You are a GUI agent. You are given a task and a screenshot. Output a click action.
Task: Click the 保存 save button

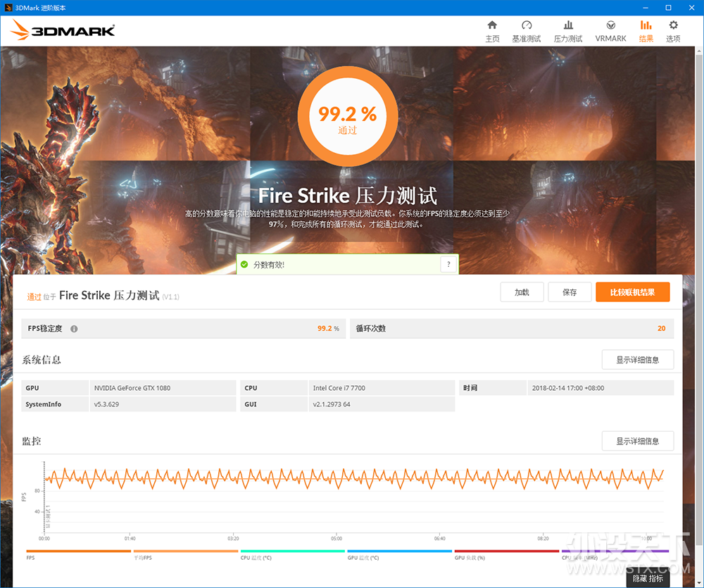[570, 292]
